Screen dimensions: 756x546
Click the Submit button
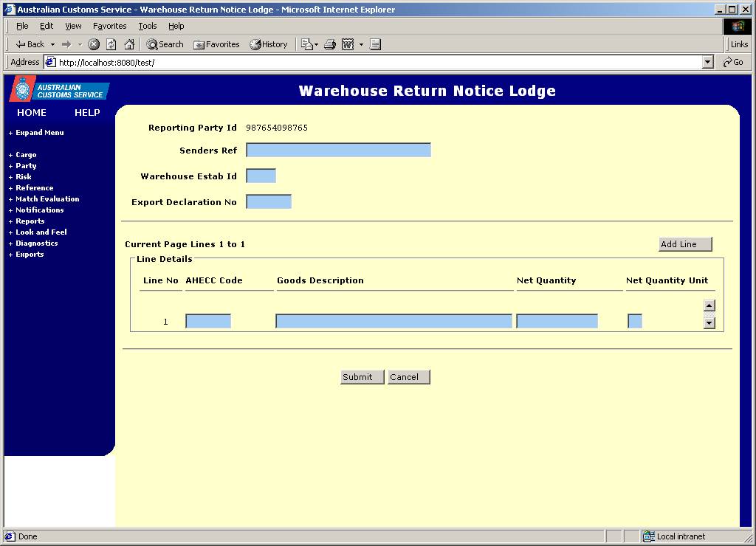(x=362, y=377)
